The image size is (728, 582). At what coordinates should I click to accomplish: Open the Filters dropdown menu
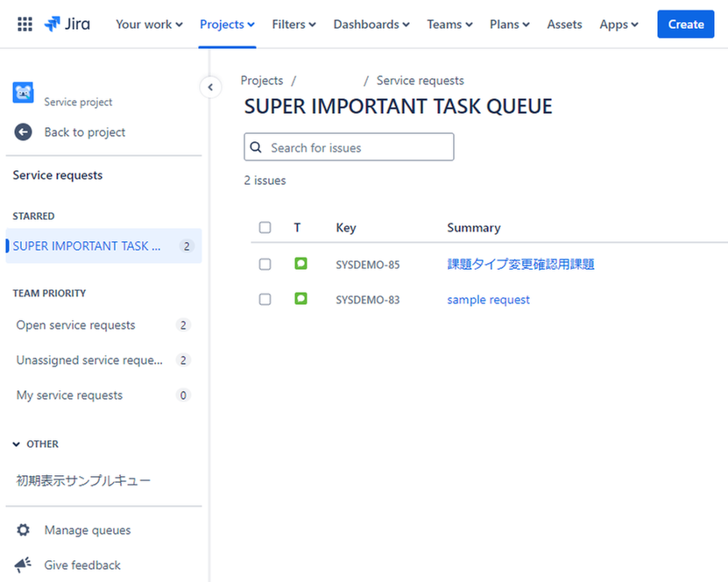click(293, 25)
